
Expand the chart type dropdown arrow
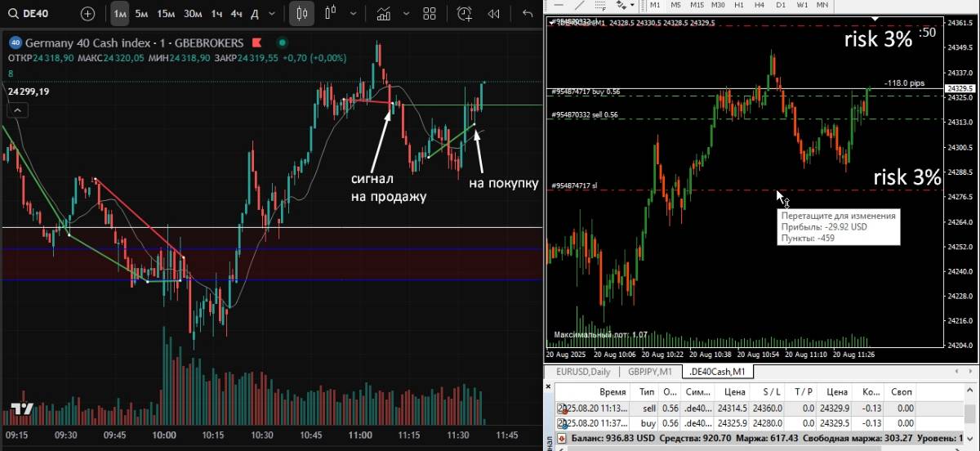point(352,14)
